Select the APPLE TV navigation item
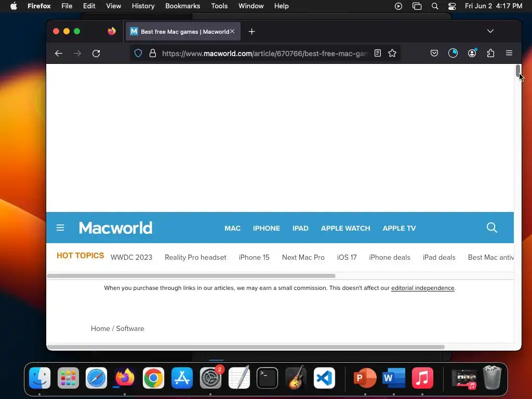 click(399, 229)
